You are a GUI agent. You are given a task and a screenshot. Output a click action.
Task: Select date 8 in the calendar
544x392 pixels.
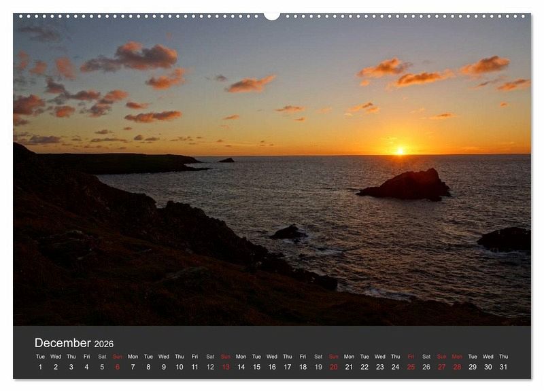point(148,367)
